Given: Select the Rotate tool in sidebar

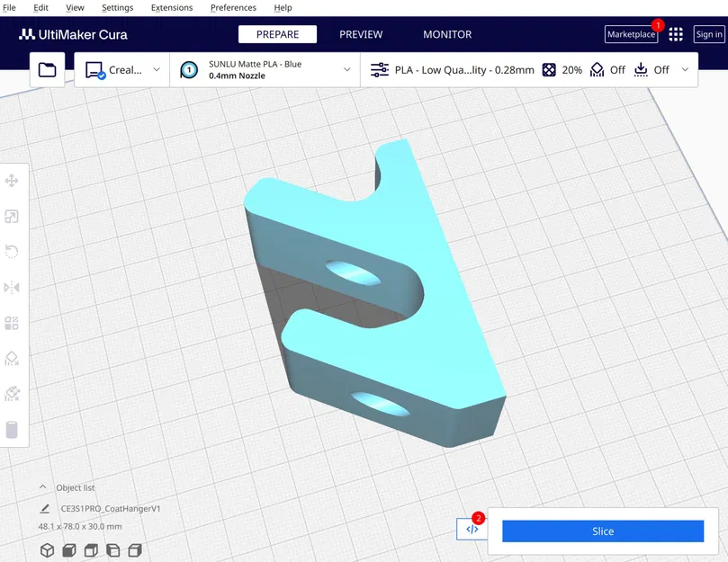Looking at the screenshot, I should (x=12, y=252).
